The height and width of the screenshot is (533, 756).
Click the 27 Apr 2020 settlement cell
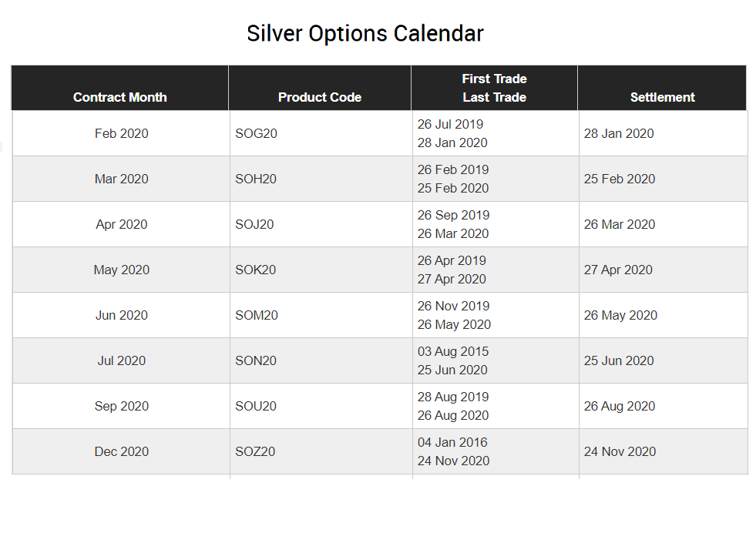pos(663,270)
